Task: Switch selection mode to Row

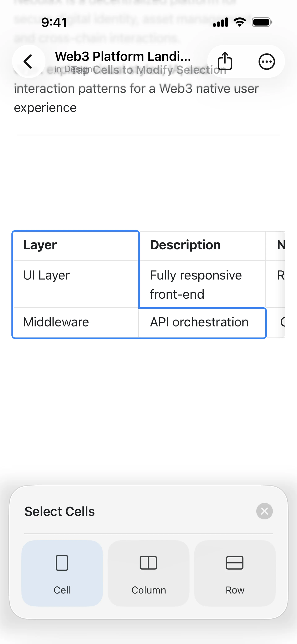Action: [x=235, y=573]
